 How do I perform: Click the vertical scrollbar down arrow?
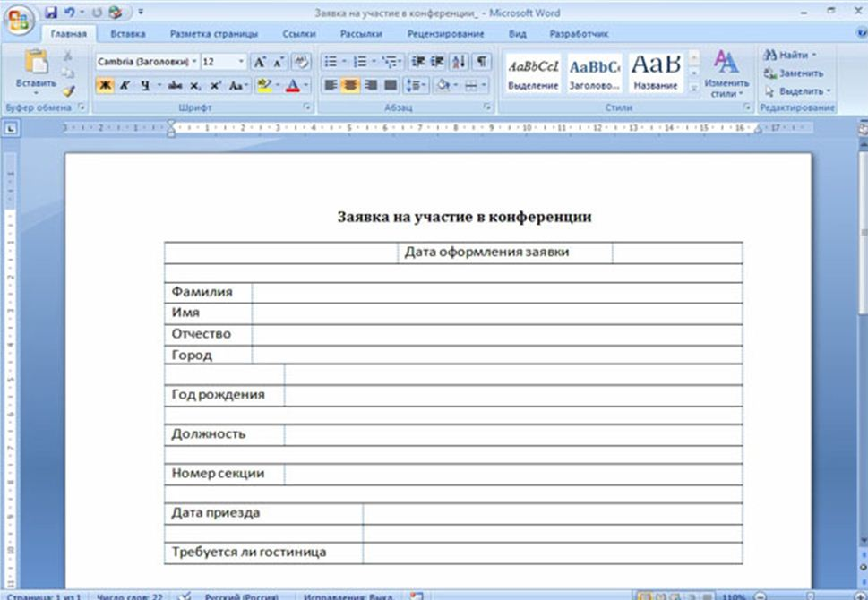(x=863, y=541)
